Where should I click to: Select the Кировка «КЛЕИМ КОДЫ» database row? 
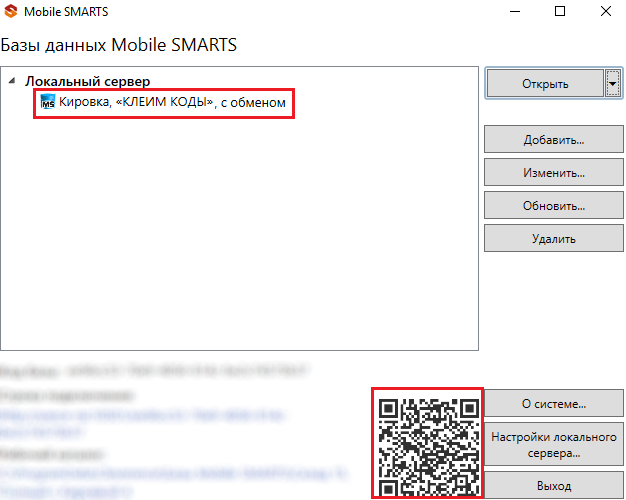(x=164, y=103)
